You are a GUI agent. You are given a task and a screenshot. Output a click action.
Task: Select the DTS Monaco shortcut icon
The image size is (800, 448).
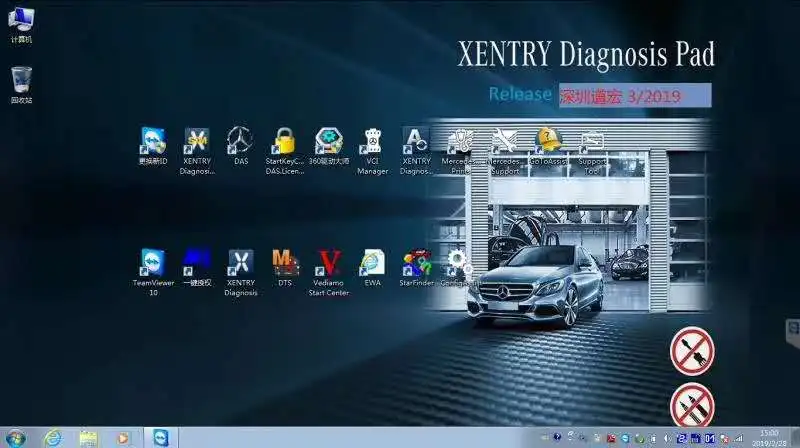[x=285, y=267]
